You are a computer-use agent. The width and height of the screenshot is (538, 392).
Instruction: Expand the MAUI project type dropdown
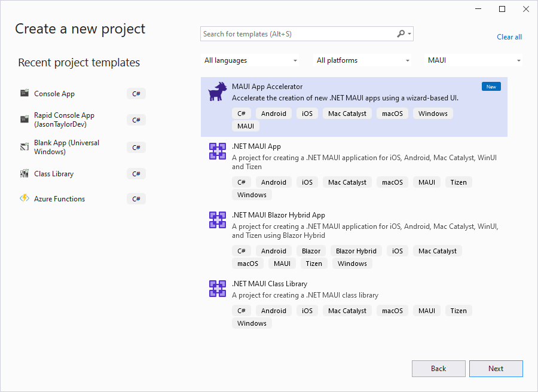click(x=474, y=60)
